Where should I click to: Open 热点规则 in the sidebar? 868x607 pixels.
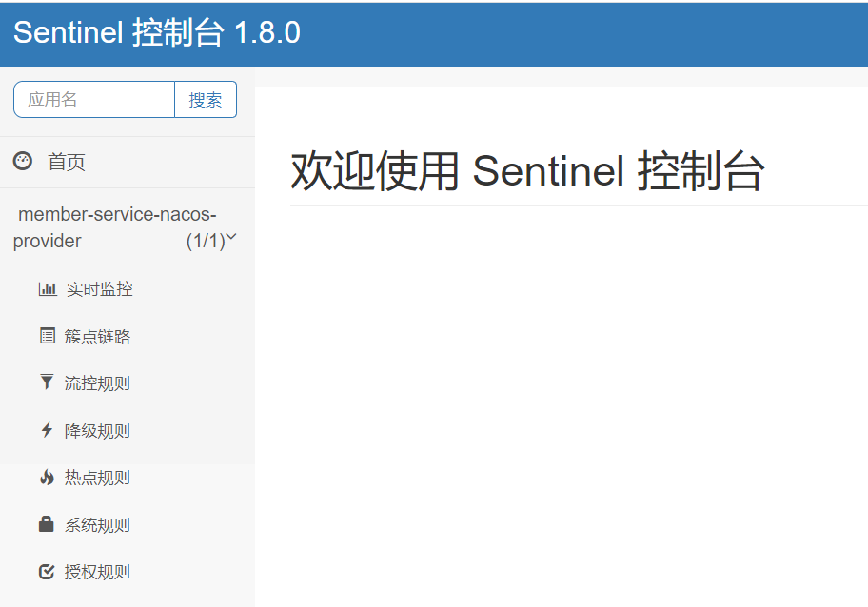tap(97, 478)
